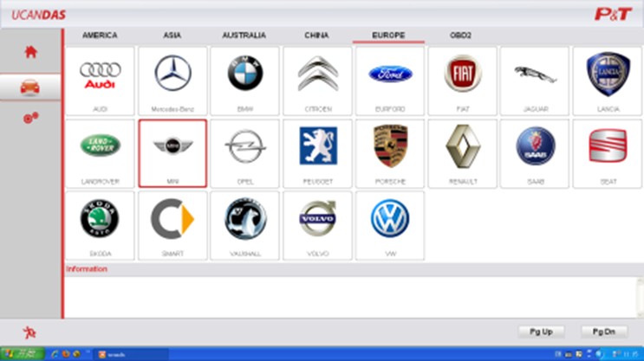Screen dimensions: 644x361
Task: Select the Mercedes-Benz logo tile
Action: 172,81
